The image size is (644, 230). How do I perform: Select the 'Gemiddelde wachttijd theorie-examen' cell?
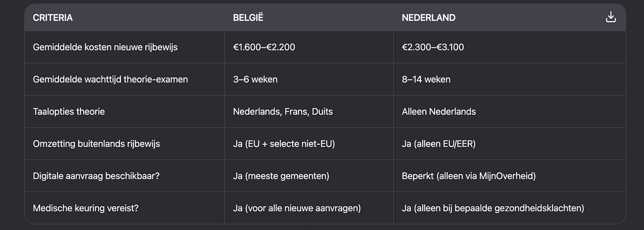pyautogui.click(x=110, y=79)
